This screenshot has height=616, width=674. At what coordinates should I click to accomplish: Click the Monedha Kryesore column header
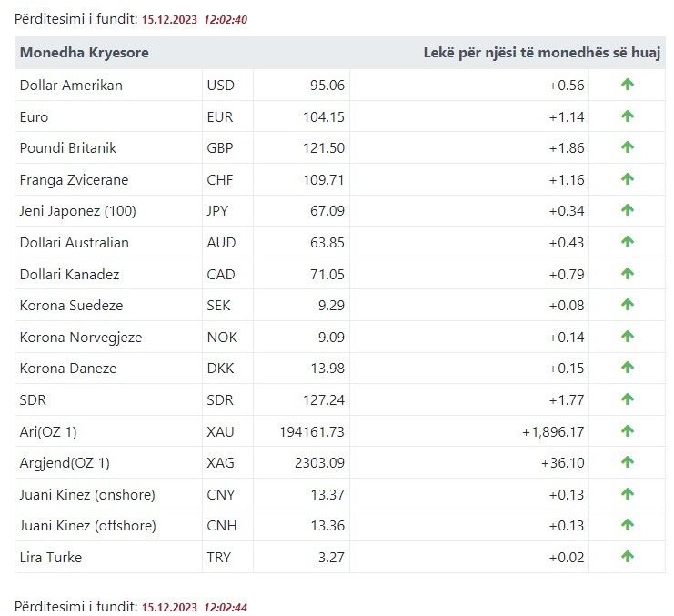pos(84,53)
